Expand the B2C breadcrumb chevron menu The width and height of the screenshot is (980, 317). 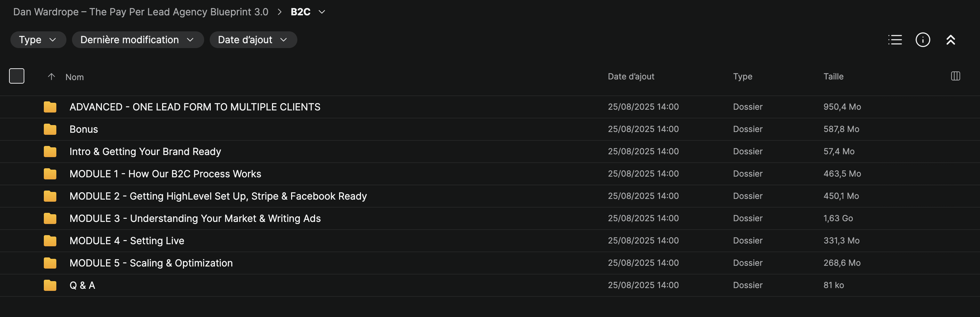coord(322,12)
